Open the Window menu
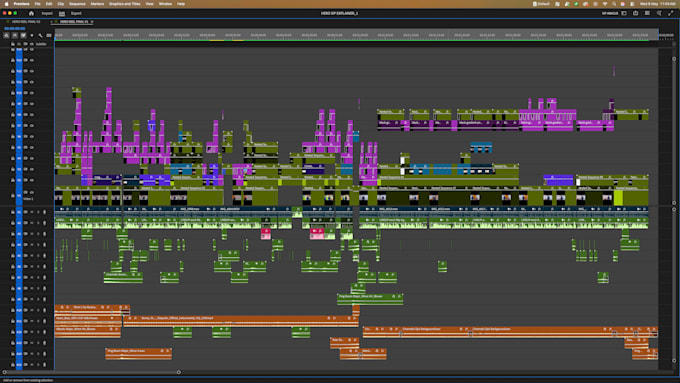This screenshot has width=680, height=383. (x=165, y=4)
